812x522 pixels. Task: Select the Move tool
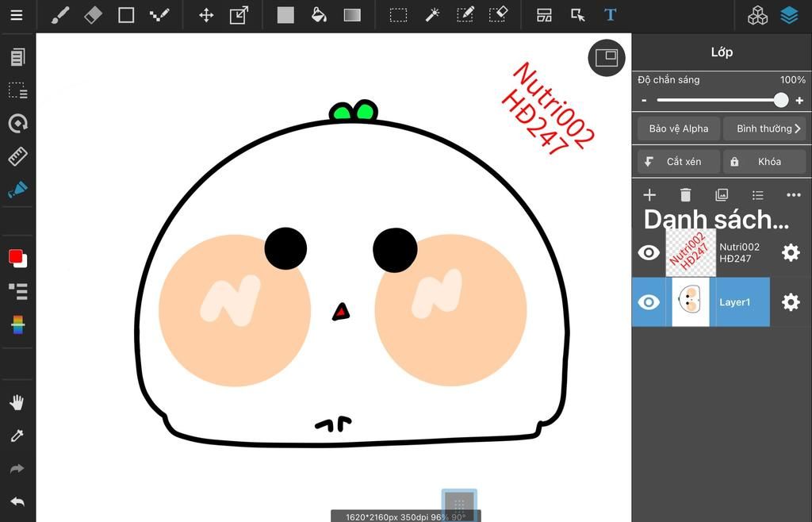206,15
